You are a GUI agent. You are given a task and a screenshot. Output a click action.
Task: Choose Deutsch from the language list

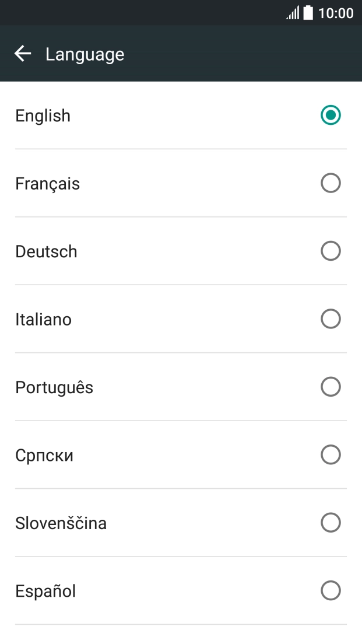click(46, 251)
